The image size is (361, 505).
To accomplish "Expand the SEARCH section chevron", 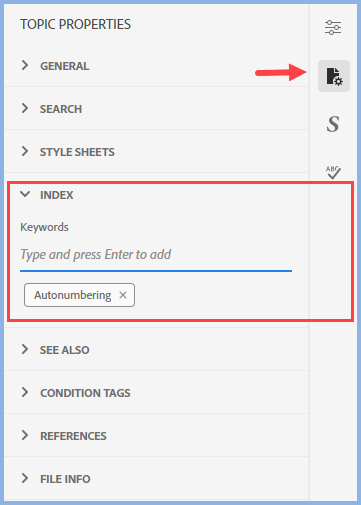I will click(x=25, y=108).
